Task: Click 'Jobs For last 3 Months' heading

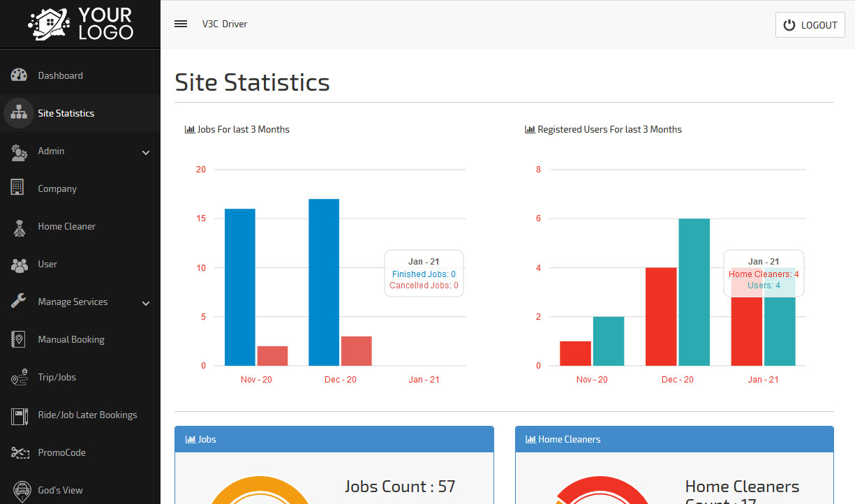Action: point(244,129)
